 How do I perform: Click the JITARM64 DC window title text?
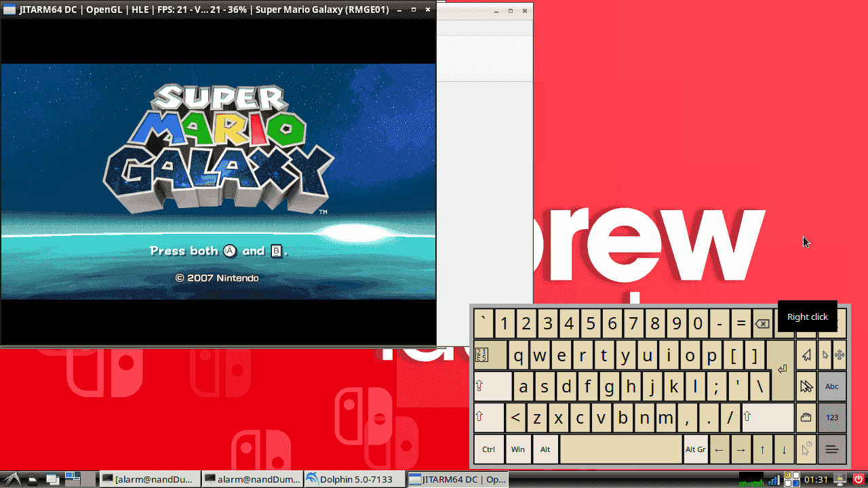(x=204, y=9)
